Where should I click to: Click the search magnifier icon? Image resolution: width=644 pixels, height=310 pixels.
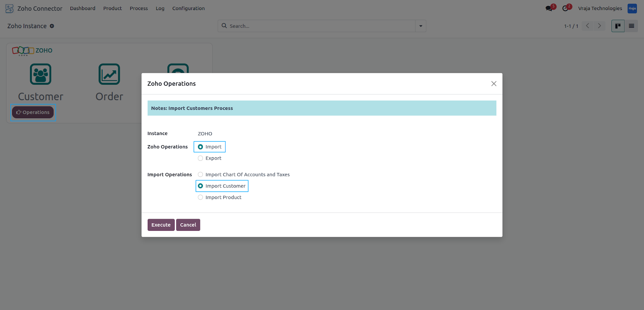coord(224,26)
